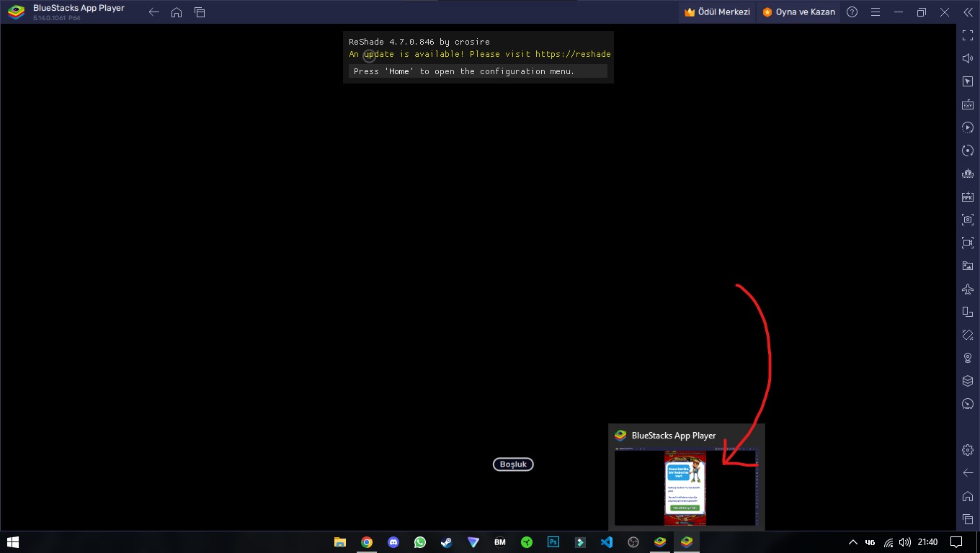Click the rotate screen icon in the sidebar
The height and width of the screenshot is (553, 980).
pos(968,335)
